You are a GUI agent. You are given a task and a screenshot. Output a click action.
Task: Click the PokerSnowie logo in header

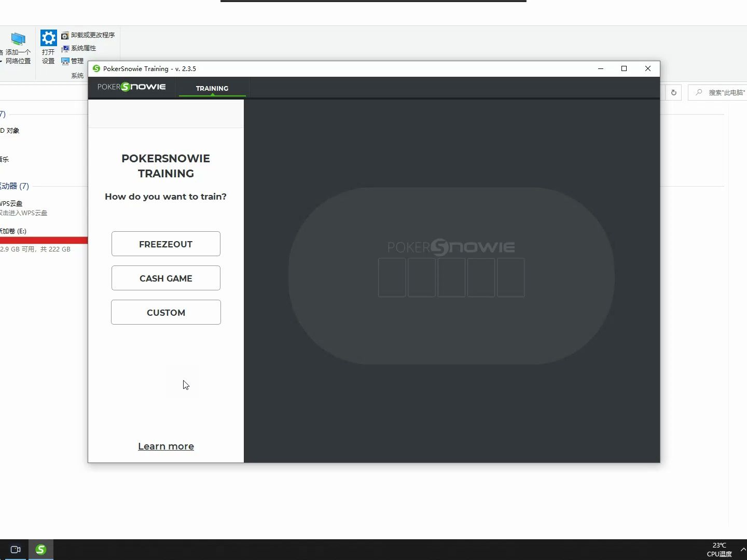tap(132, 87)
